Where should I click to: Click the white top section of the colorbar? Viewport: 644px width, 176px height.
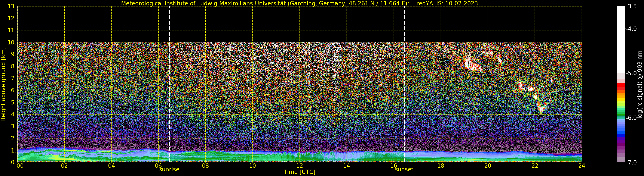tap(621, 40)
